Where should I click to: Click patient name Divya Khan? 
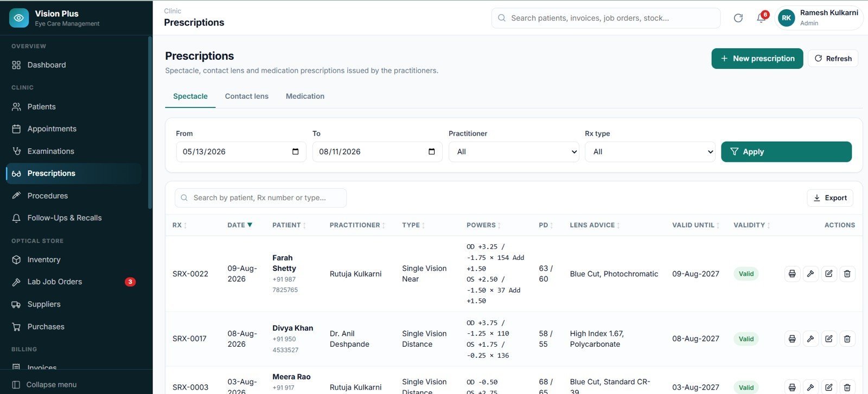292,328
